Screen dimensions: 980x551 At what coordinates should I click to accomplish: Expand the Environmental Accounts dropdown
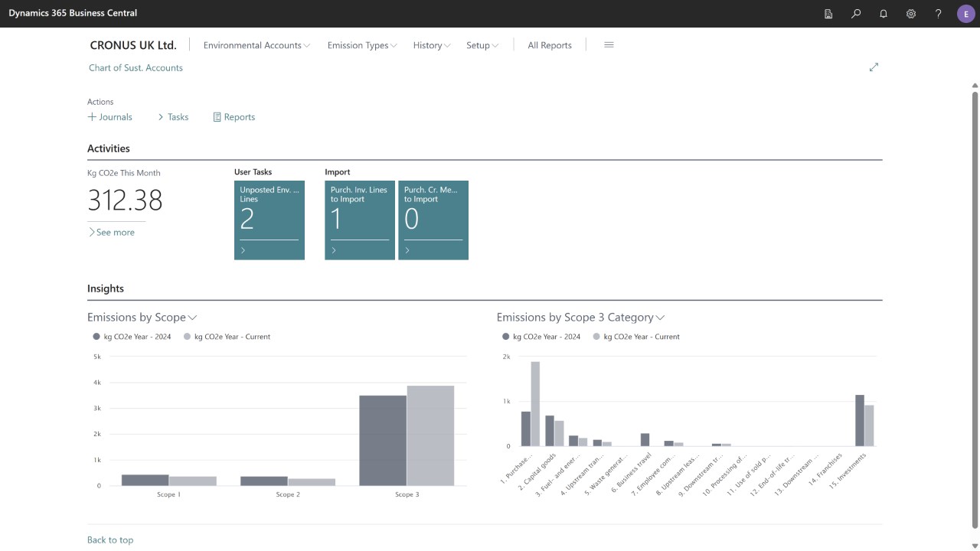click(x=256, y=45)
